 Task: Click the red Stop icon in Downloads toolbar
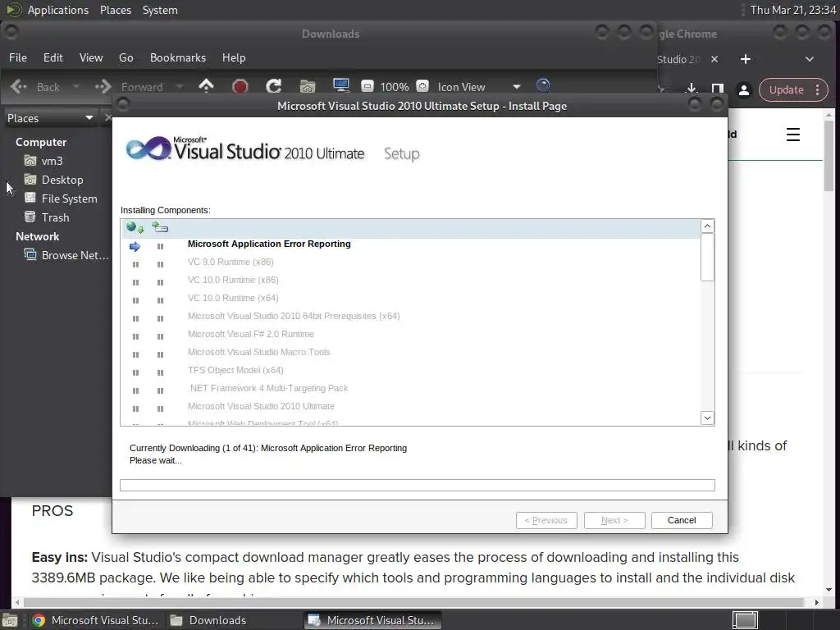point(240,86)
